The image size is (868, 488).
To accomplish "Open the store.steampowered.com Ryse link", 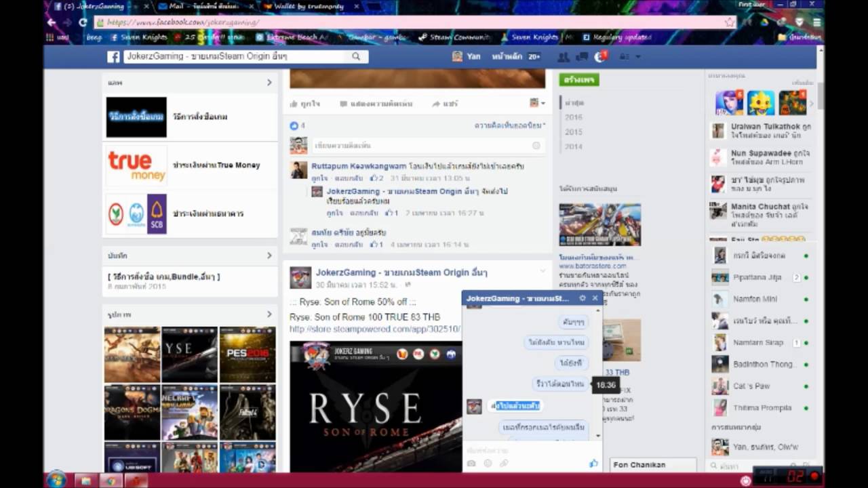I will [x=375, y=329].
